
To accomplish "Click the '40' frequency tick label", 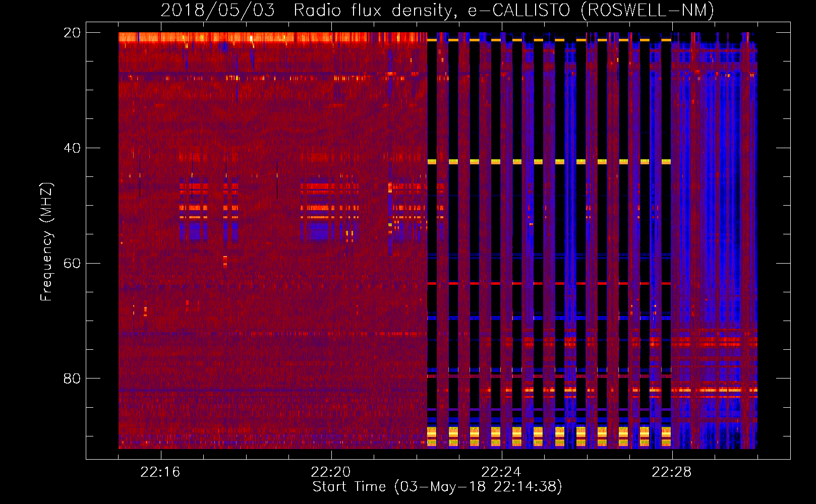I will coord(72,148).
